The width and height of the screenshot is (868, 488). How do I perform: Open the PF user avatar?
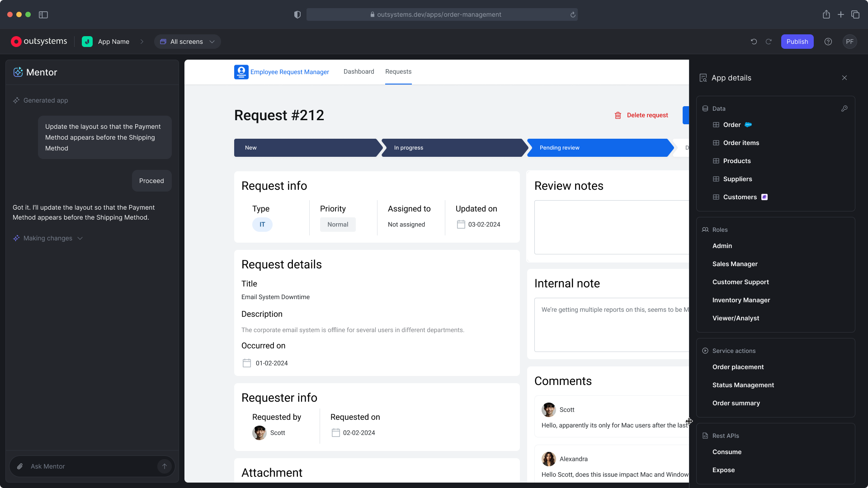[x=850, y=42]
